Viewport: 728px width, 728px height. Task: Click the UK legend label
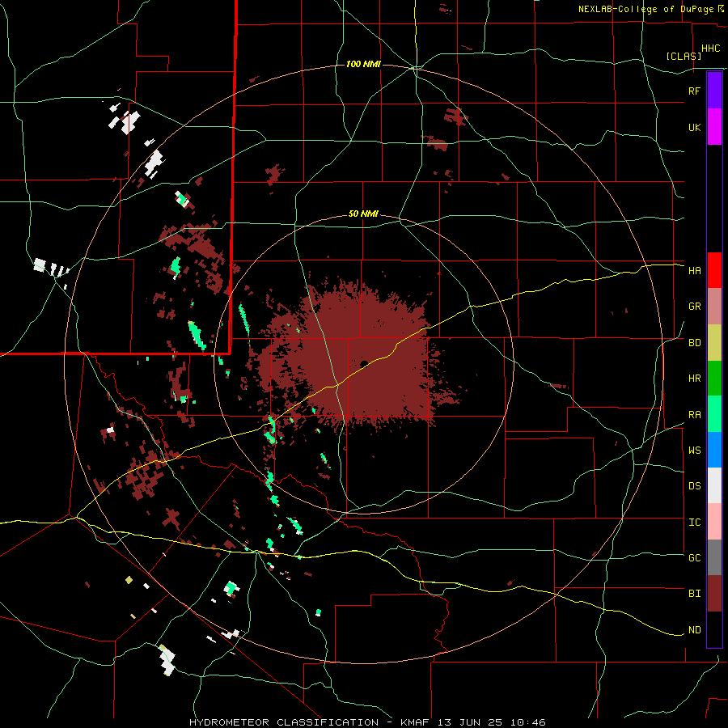(x=694, y=127)
